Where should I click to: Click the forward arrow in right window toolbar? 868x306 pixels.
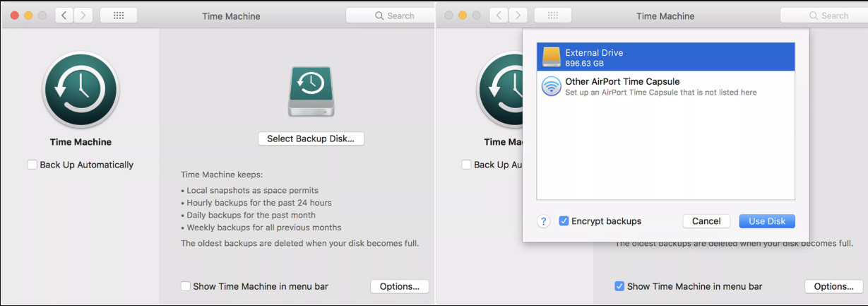(518, 16)
